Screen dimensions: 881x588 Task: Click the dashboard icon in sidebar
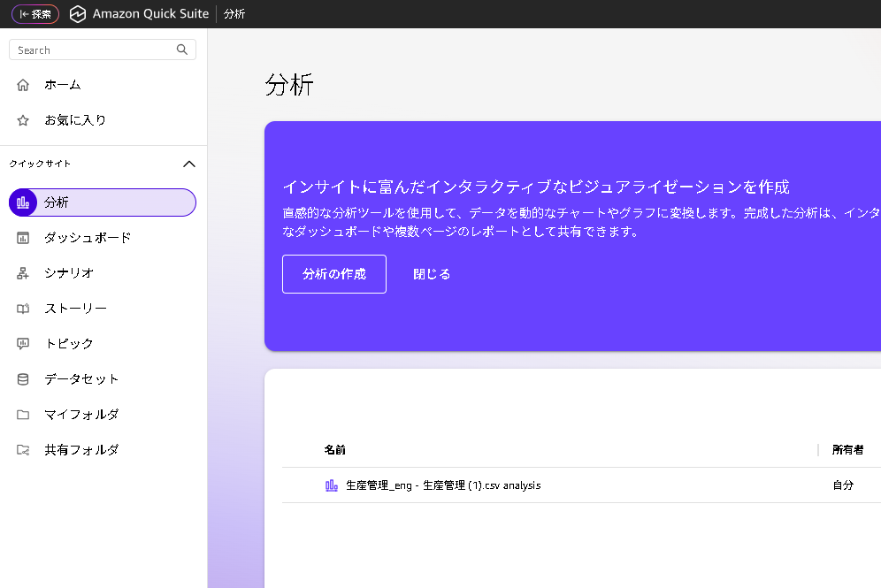[x=23, y=238]
